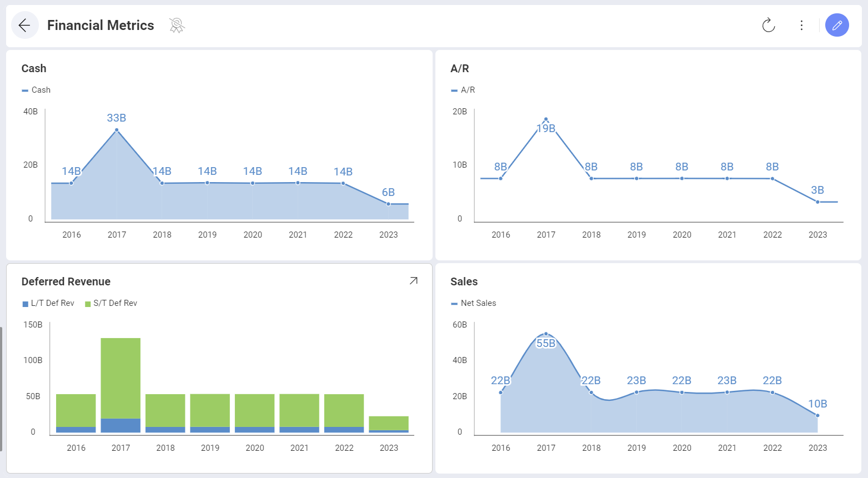868x478 pixels.
Task: Click the back arrow button
Action: click(24, 26)
